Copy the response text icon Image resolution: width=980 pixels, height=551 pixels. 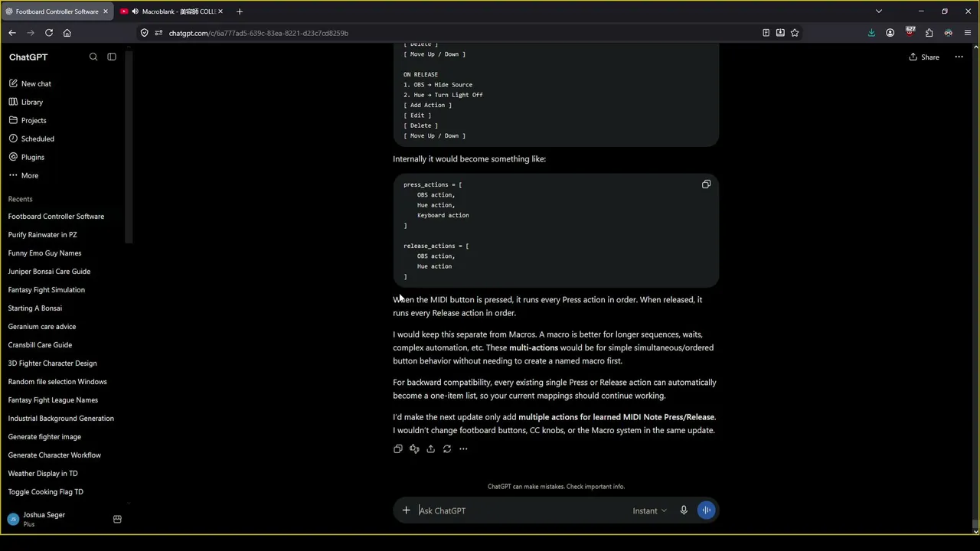[398, 449]
